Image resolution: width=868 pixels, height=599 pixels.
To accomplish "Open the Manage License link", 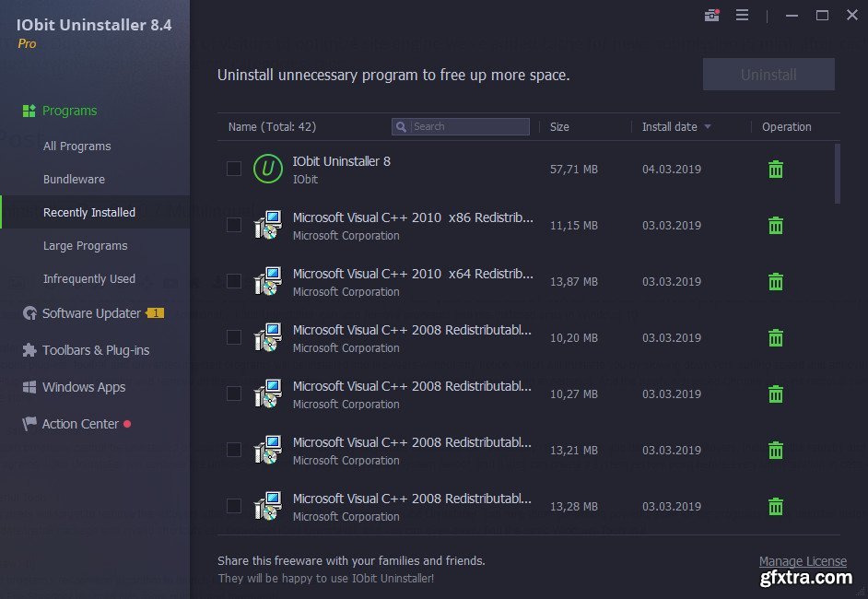I will [x=803, y=561].
